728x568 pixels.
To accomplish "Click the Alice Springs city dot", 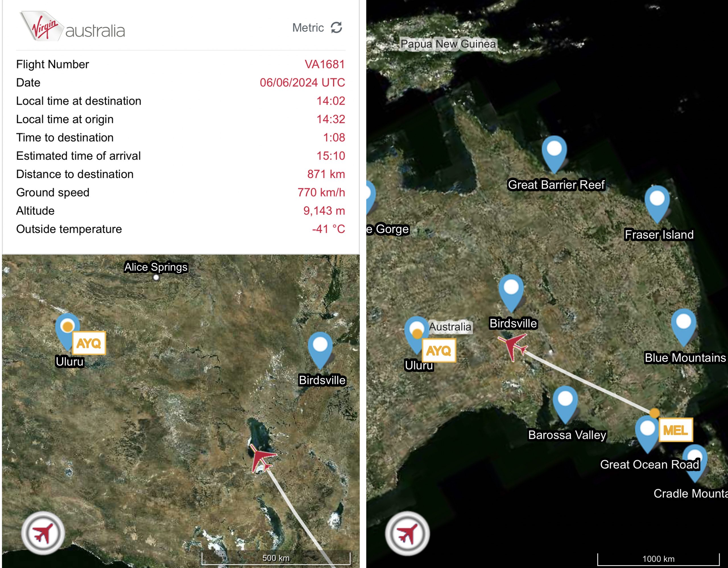I will coord(156,277).
